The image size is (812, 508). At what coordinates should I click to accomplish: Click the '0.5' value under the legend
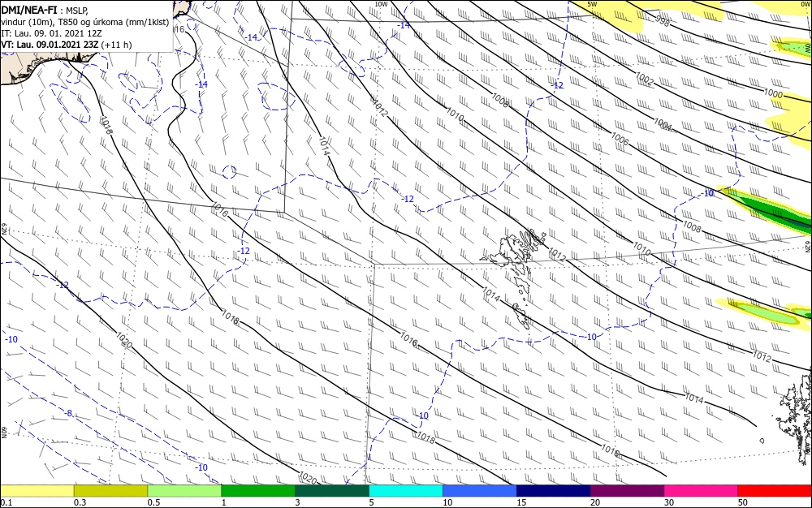(x=153, y=502)
